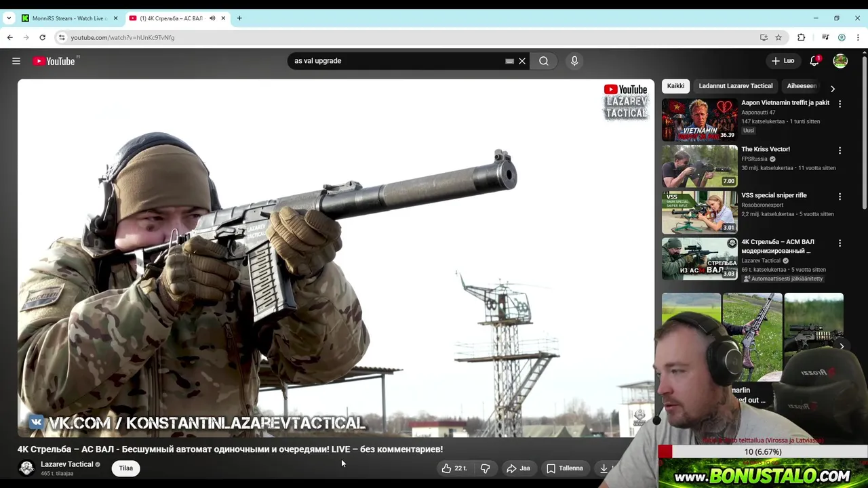Bookmark this page with star icon

click(x=778, y=37)
